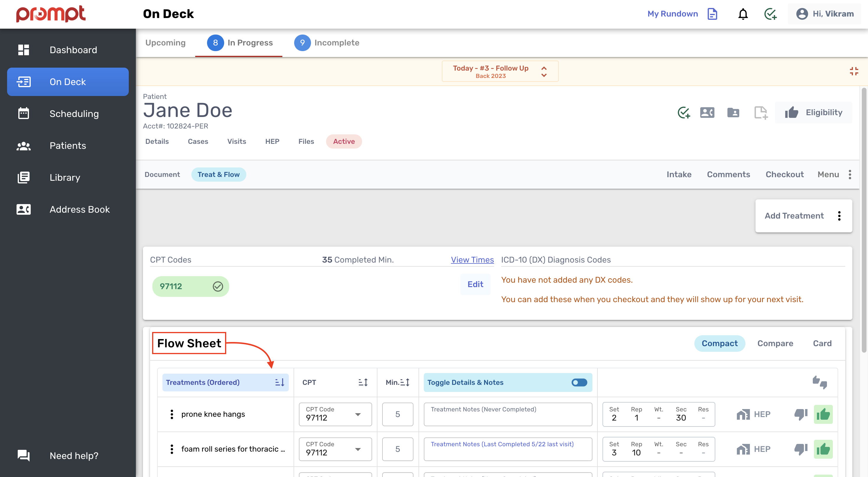Thumbs up prone knee hangs treatment
This screenshot has width=868, height=477.
pos(823,414)
